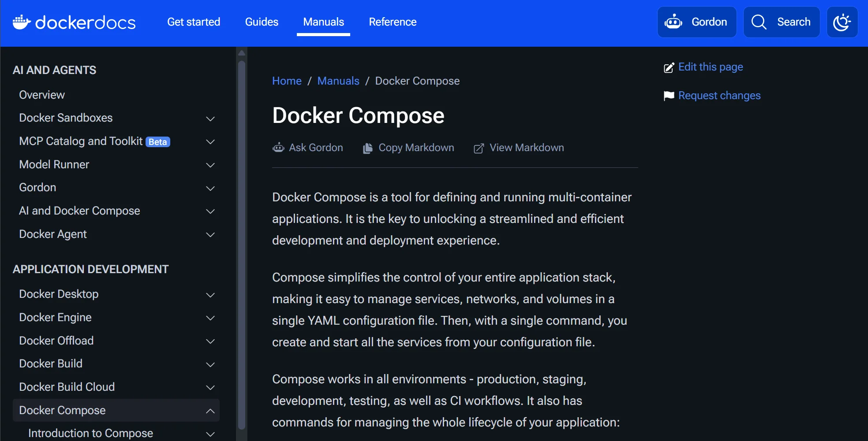Screen dimensions: 868x441
Task: Click the magnifying glass search icon
Action: (x=759, y=22)
